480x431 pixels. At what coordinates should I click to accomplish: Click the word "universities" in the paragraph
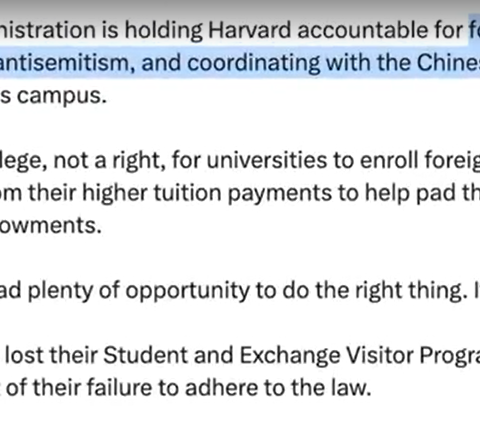267,160
